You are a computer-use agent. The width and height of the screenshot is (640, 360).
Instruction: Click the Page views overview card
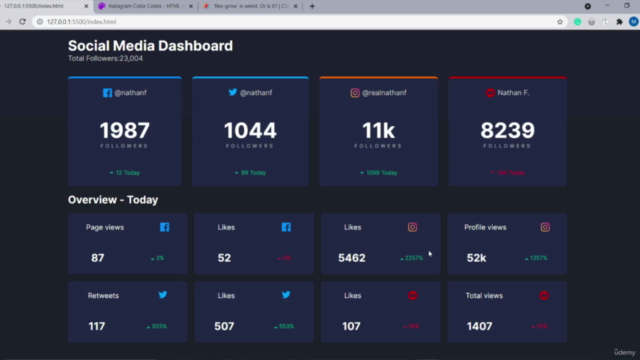127,243
